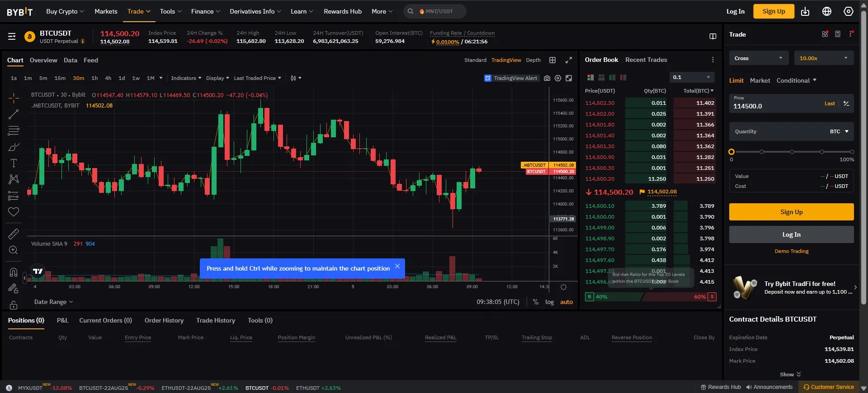Click the quantity slider 100% endpoint

(852, 152)
